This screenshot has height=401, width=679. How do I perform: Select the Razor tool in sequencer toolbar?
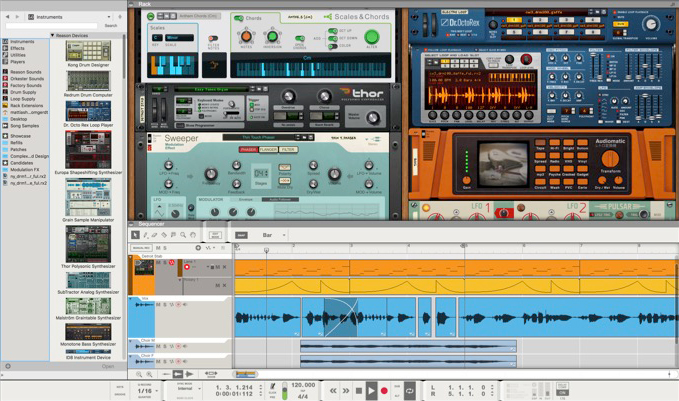point(164,235)
